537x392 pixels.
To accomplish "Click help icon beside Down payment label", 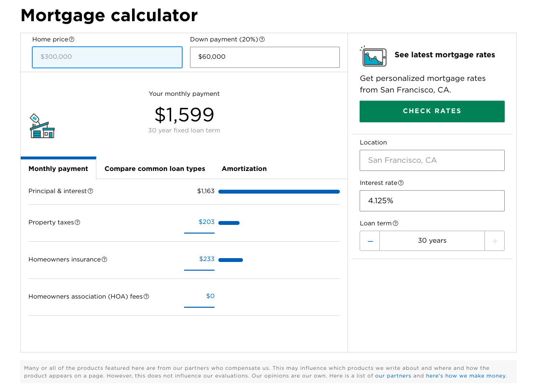I will (x=262, y=39).
